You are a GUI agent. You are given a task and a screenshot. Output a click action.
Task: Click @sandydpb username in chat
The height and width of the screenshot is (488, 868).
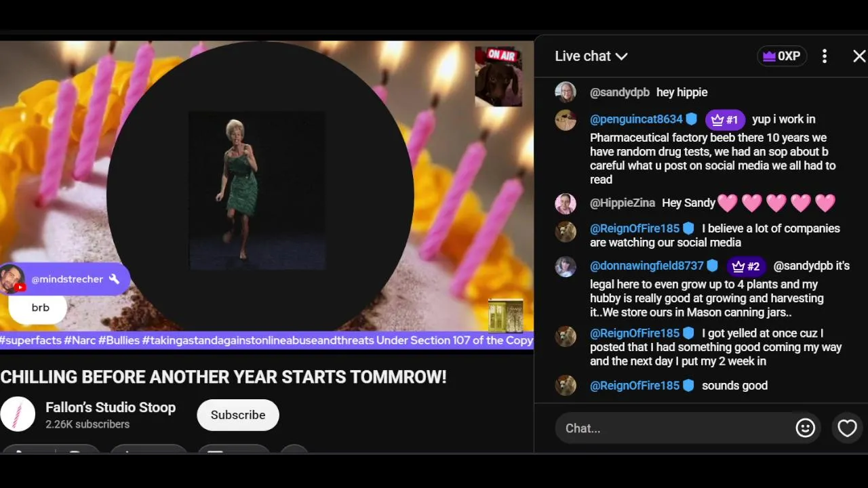tap(620, 92)
